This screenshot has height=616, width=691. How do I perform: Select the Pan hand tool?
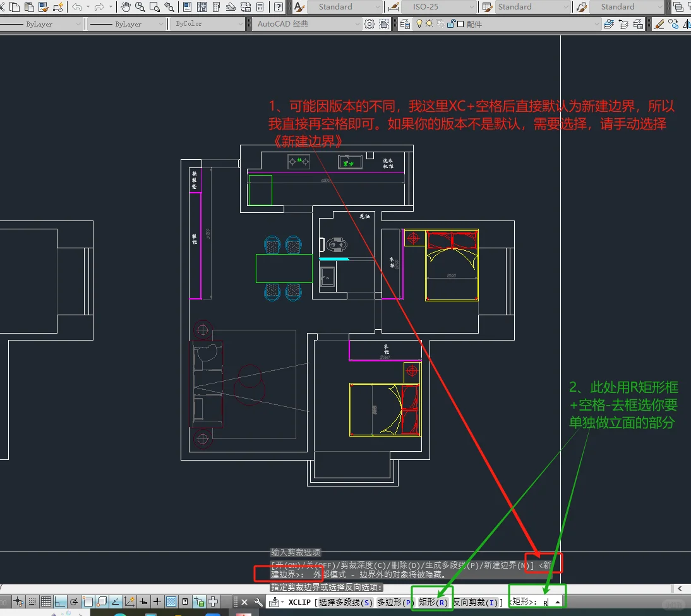pyautogui.click(x=126, y=6)
